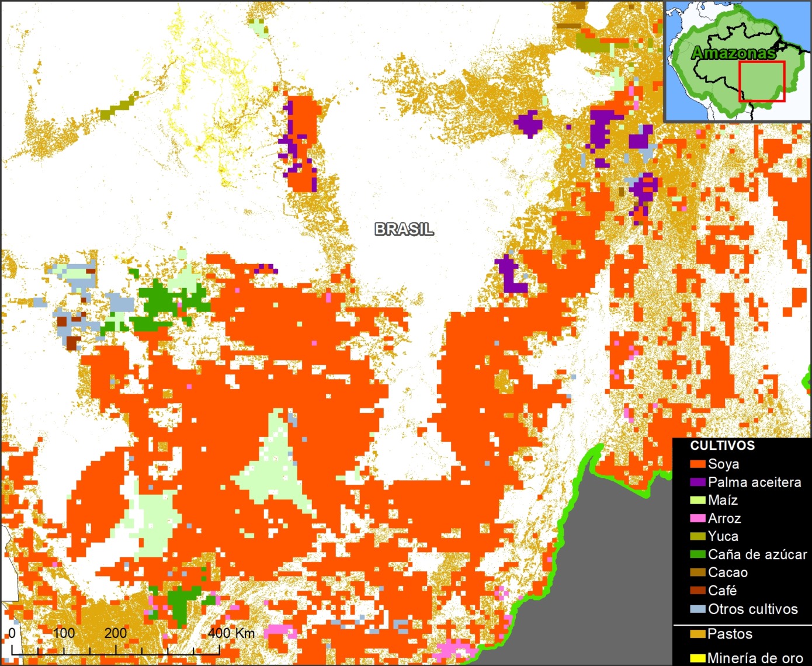Click the Palma aceitera legend text
The image size is (812, 666).
pyautogui.click(x=754, y=483)
